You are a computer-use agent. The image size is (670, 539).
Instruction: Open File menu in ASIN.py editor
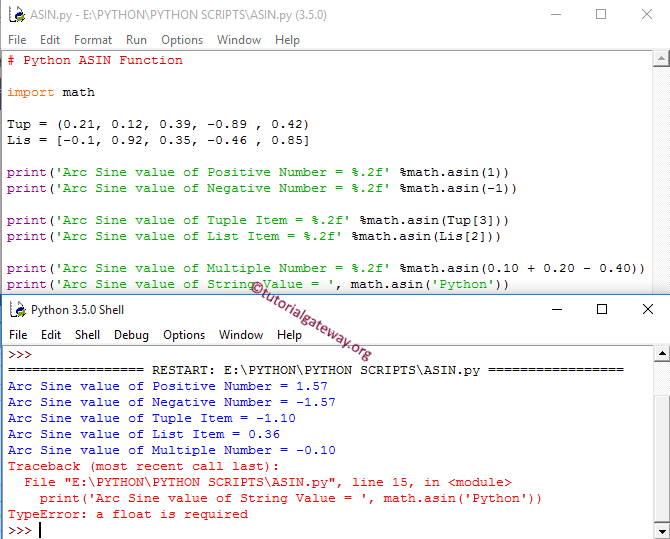pos(17,40)
